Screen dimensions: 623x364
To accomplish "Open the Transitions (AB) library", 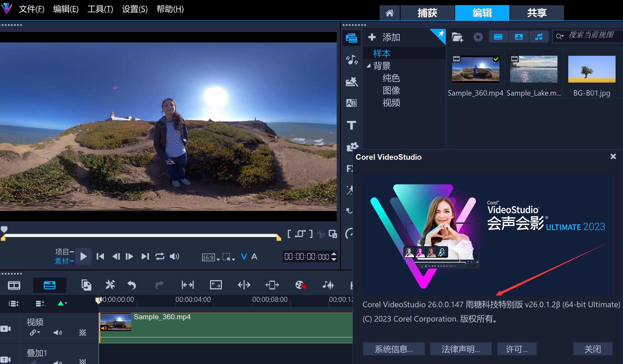I will pos(351,103).
